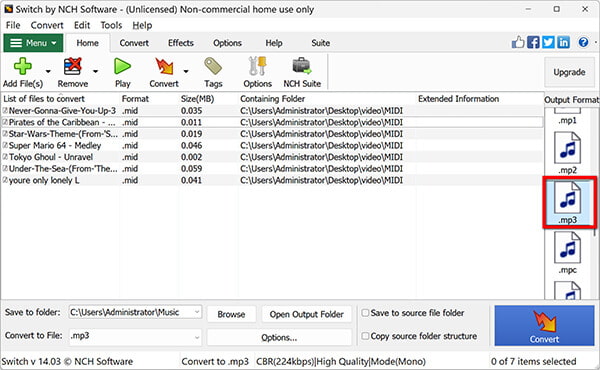The width and height of the screenshot is (600, 370).
Task: Expand the Add File(s) dropdown arrow
Action: 48,71
